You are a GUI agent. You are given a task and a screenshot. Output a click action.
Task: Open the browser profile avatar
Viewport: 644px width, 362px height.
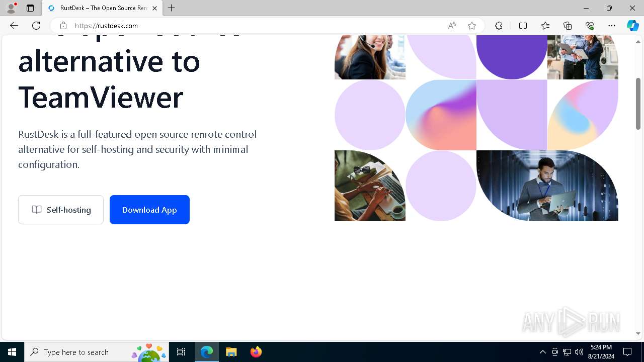click(x=11, y=8)
